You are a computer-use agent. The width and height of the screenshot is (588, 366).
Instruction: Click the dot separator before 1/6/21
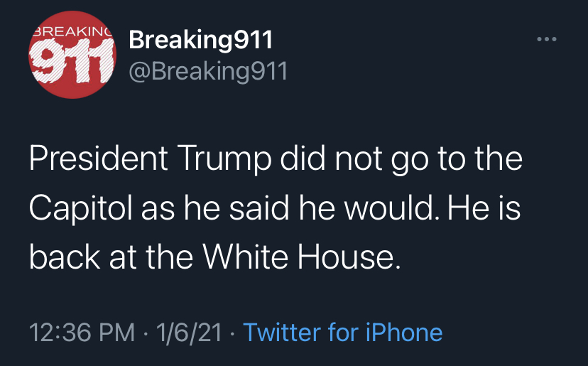tap(146, 333)
